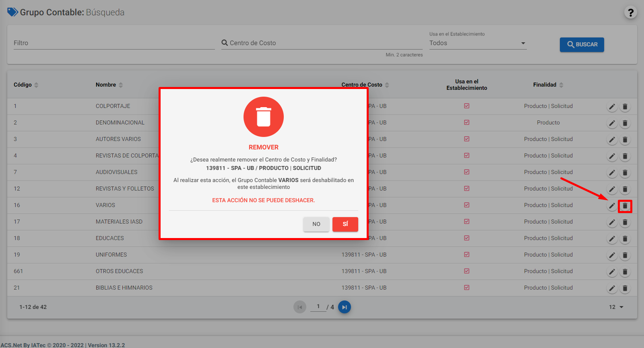Go to the first page of results
The image size is (644, 348).
click(300, 307)
